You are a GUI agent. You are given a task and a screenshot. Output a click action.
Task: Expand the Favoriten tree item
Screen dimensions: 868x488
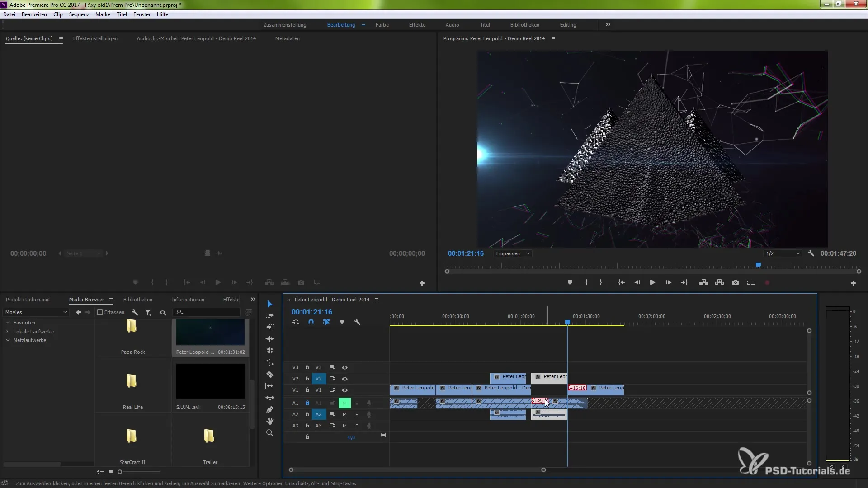point(8,323)
